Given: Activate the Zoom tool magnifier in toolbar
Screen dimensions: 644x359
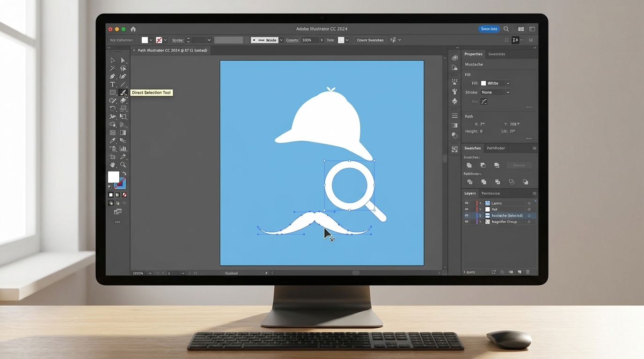Looking at the screenshot, I should click(x=123, y=165).
